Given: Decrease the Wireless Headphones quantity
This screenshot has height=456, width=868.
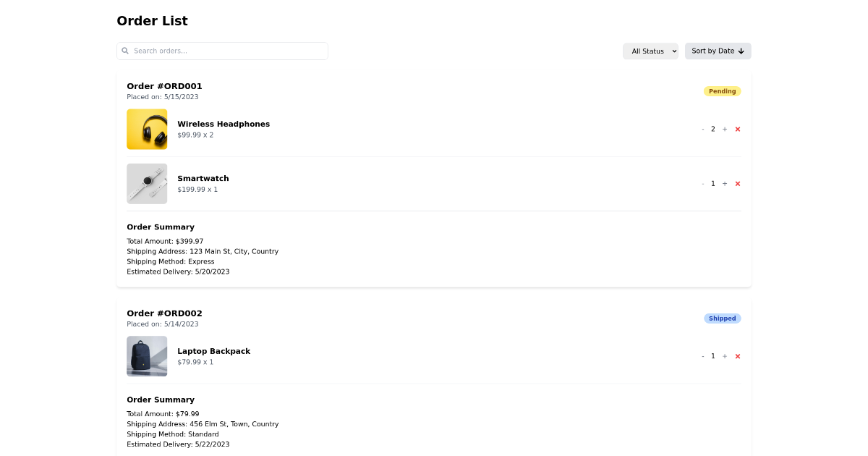Looking at the screenshot, I should pyautogui.click(x=702, y=129).
